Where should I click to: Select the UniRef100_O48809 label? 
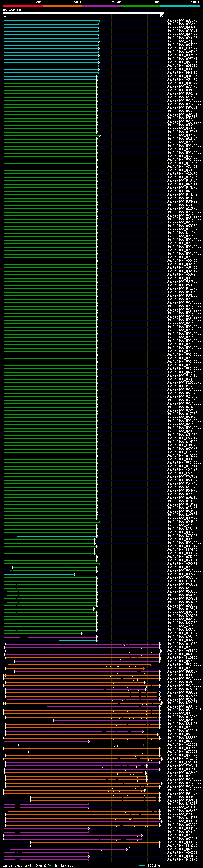pyautogui.click(x=182, y=654)
